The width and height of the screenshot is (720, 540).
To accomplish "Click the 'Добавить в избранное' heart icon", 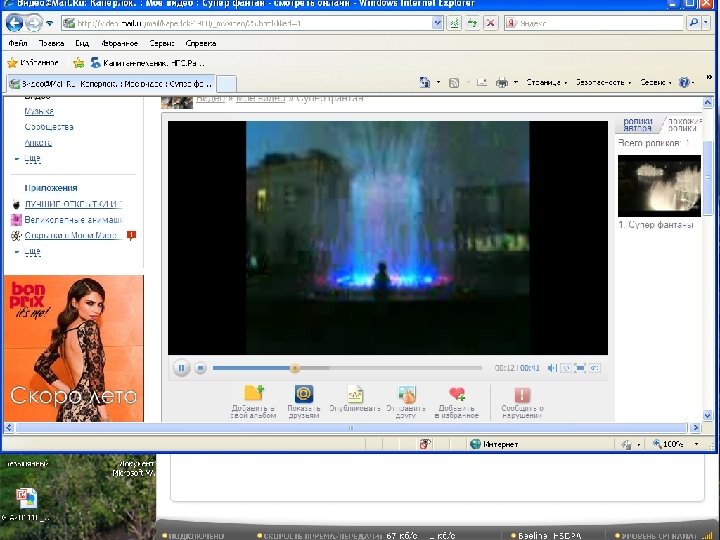I will tap(457, 394).
